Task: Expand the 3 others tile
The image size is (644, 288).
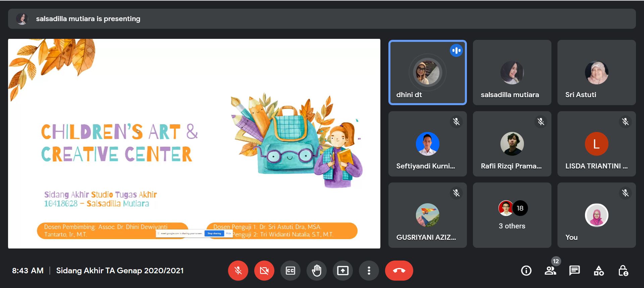Action: (512, 215)
